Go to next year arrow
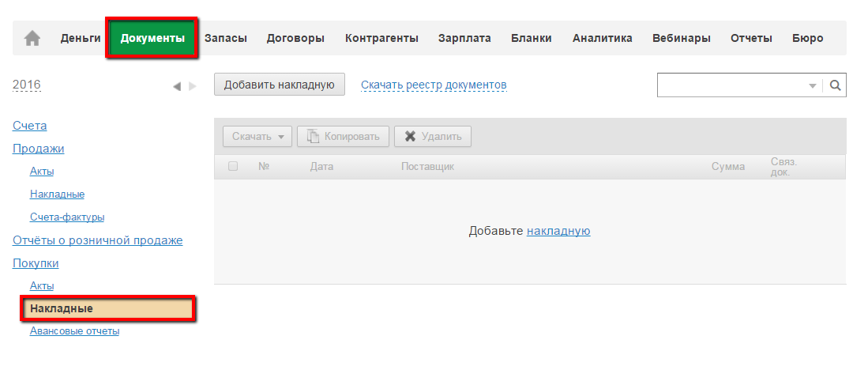Viewport: 868px width, 370px height. 193,86
